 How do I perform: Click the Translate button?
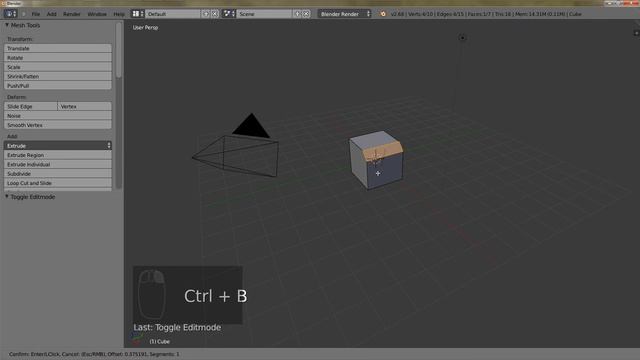pos(58,48)
